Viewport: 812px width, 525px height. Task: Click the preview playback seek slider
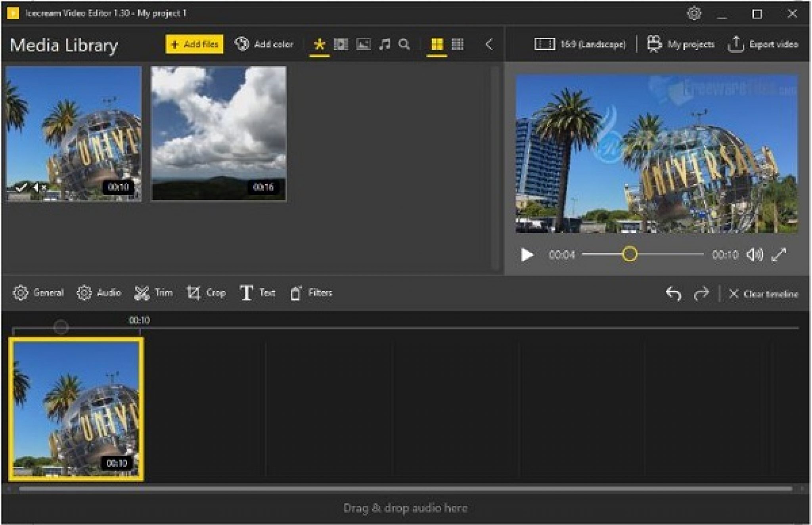point(642,254)
